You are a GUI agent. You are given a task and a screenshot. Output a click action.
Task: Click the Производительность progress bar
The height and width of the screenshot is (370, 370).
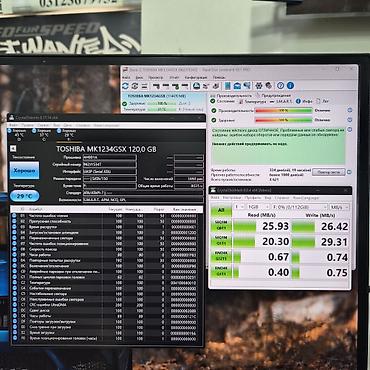[284, 110]
